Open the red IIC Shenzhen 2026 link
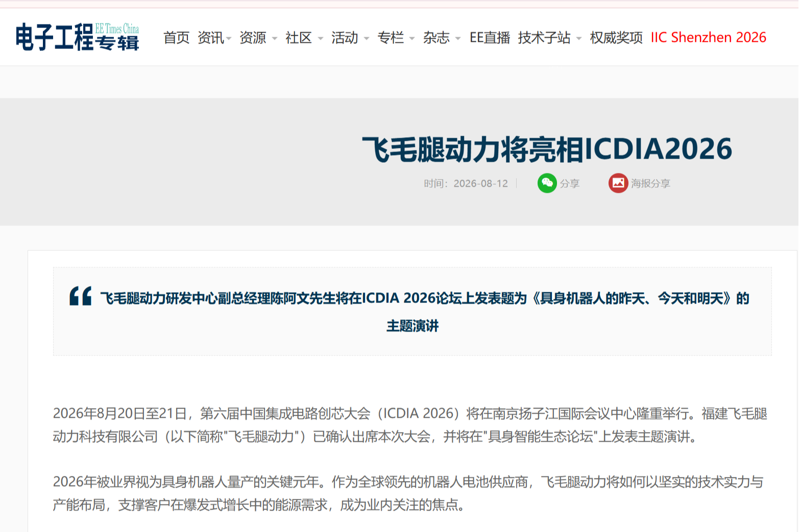 [x=709, y=37]
